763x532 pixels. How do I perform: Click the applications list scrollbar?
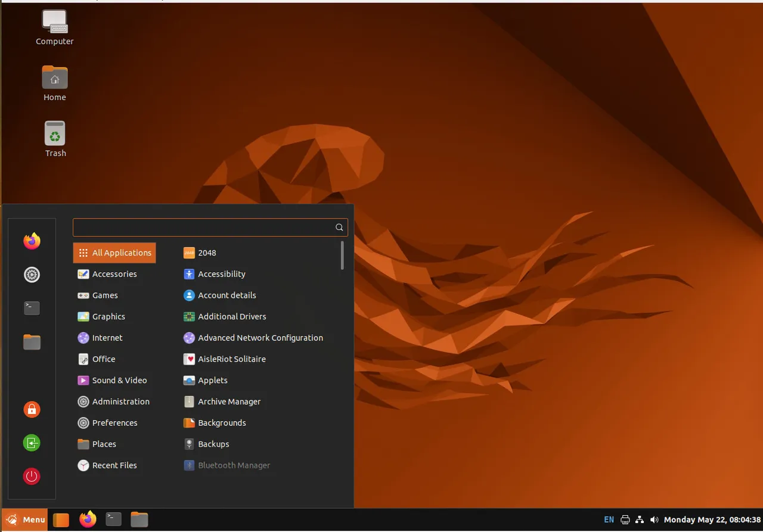coord(342,256)
